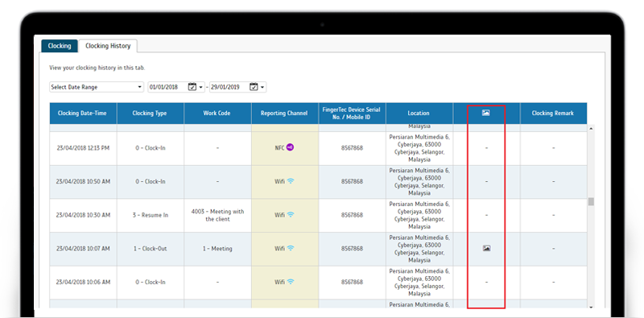Click the NFC icon in the 12:13 PM row
Viewport: 644px width, 318px height.
click(290, 147)
